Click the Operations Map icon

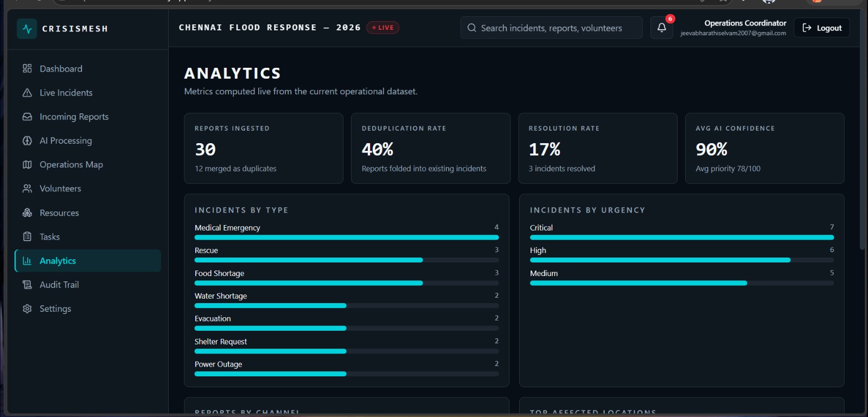(27, 164)
